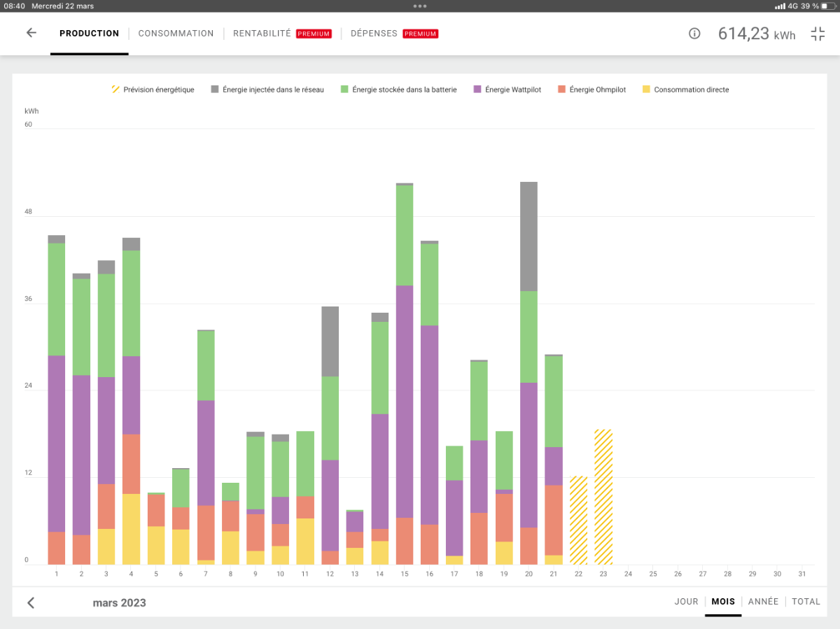This screenshot has height=629, width=840.
Task: Select the Total time range
Action: (806, 602)
